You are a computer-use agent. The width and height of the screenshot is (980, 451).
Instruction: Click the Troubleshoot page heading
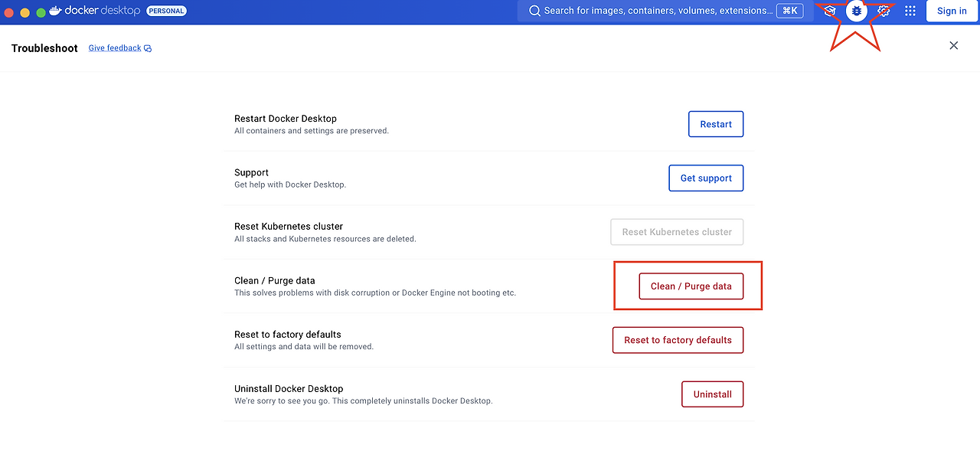click(44, 48)
